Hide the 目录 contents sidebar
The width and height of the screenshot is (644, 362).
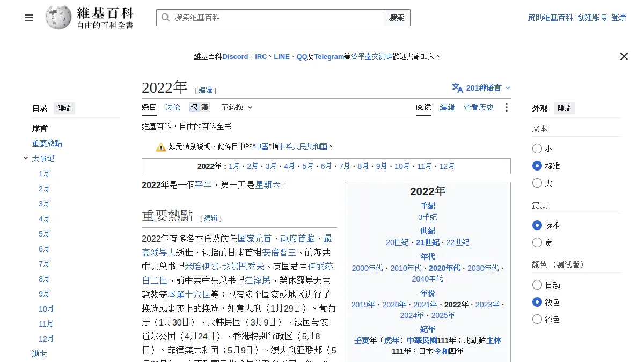[x=64, y=108]
